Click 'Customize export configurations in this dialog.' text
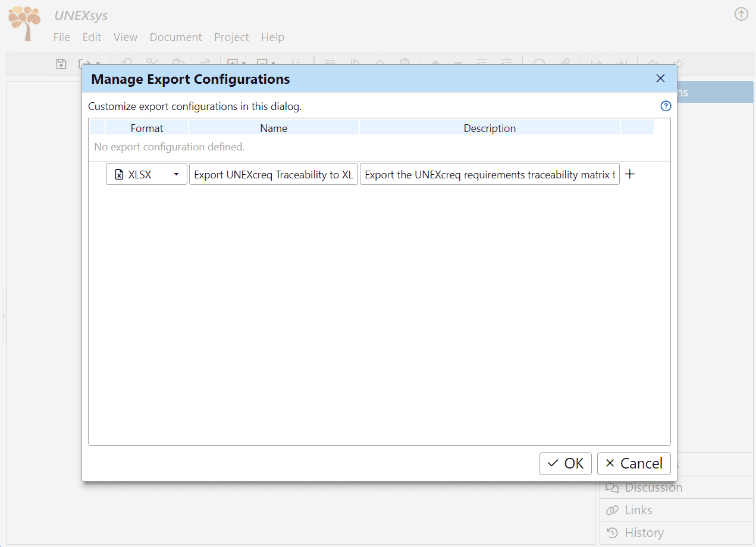This screenshot has height=547, width=756. pos(195,107)
